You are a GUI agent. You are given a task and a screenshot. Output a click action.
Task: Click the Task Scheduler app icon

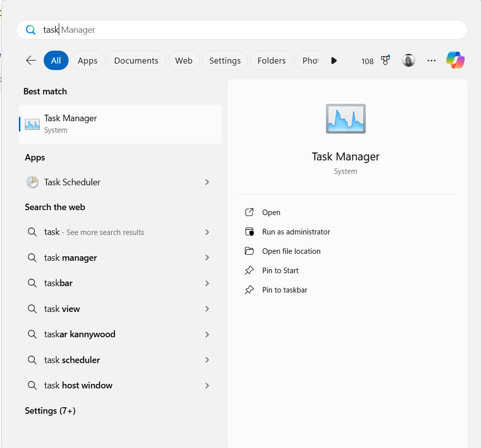click(32, 182)
